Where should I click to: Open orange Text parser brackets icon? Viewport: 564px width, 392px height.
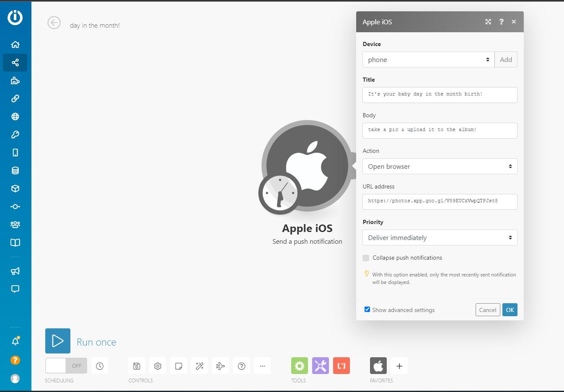(342, 366)
